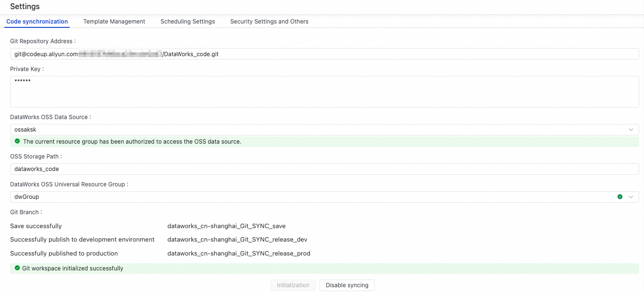Click the Settings page title
Screen dimensions: 644x293
(x=25, y=7)
